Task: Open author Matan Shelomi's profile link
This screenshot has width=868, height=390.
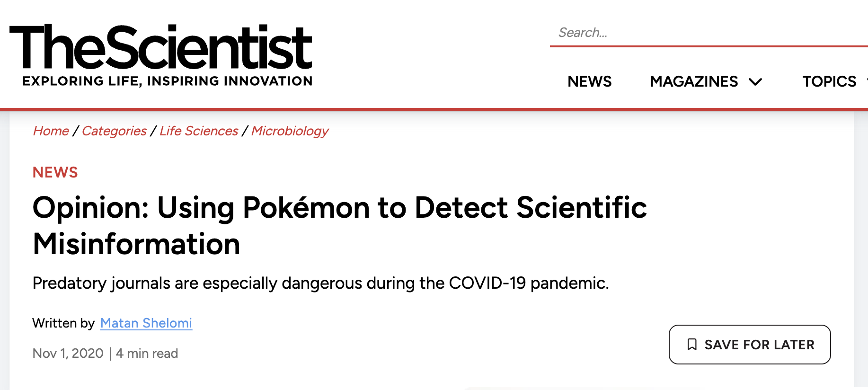Action: click(x=146, y=323)
